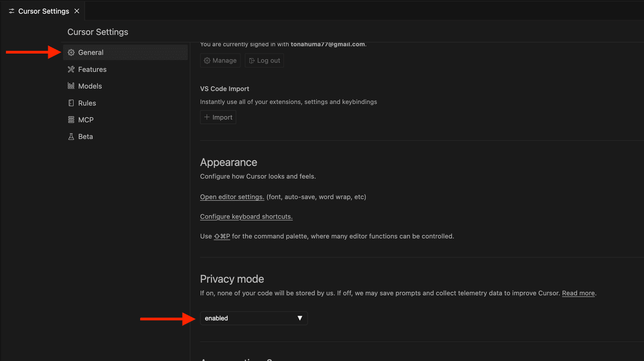This screenshot has width=644, height=361.
Task: Click the gear icon on Manage button
Action: click(x=207, y=61)
